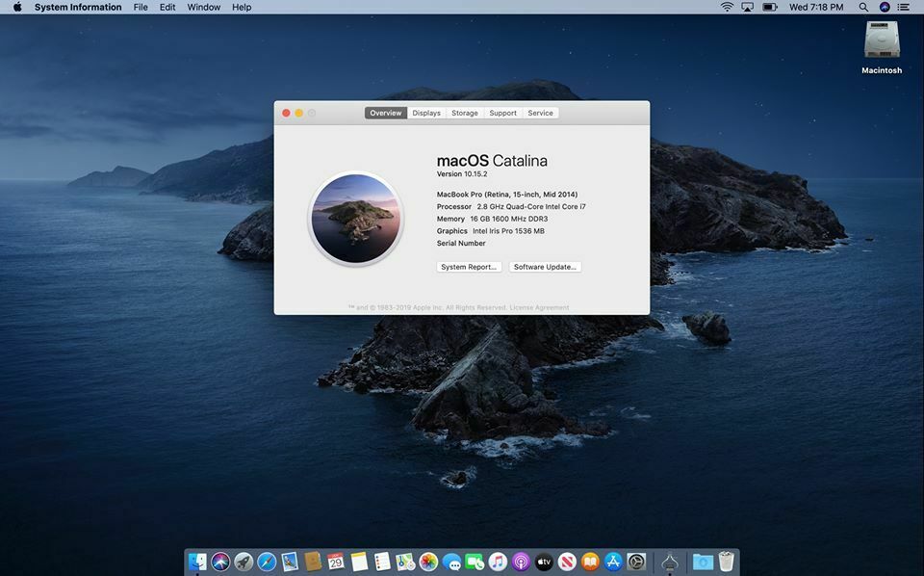Click Siri icon in menu bar
This screenshot has height=576, width=924.
[884, 7]
